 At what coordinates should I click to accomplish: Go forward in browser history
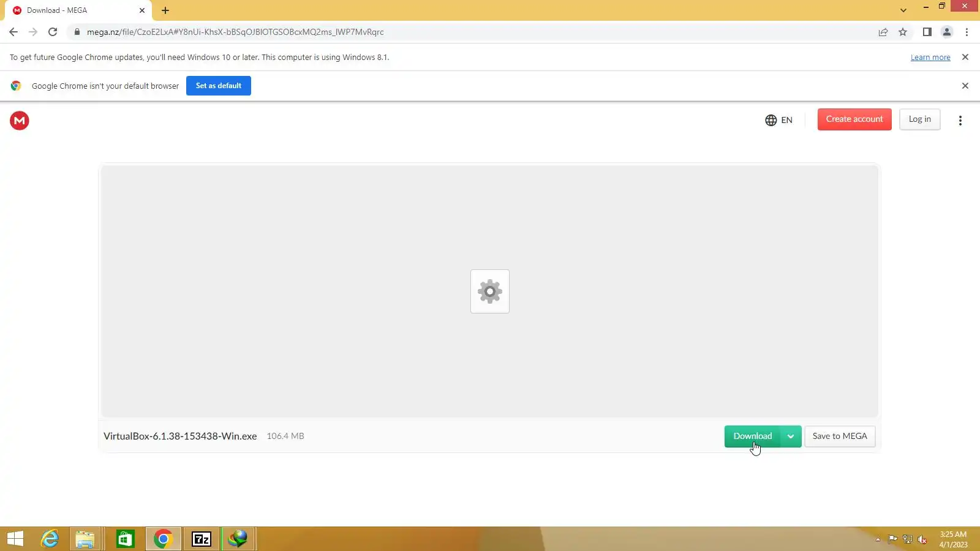pos(33,32)
